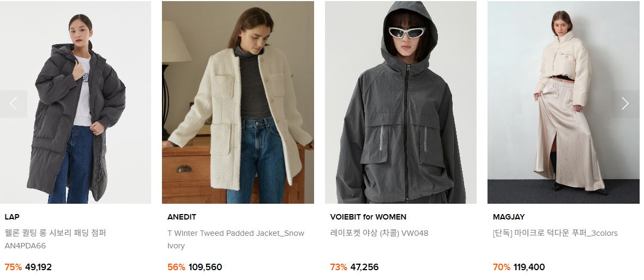The width and height of the screenshot is (644, 280).
Task: Open the MAGJAY puffer jacket image
Action: coord(563,102)
